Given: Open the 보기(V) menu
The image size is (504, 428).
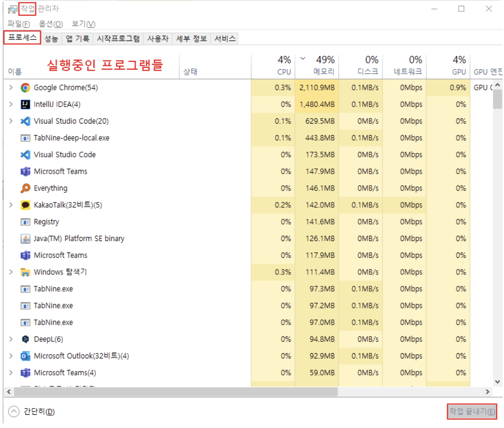Looking at the screenshot, I should 83,24.
